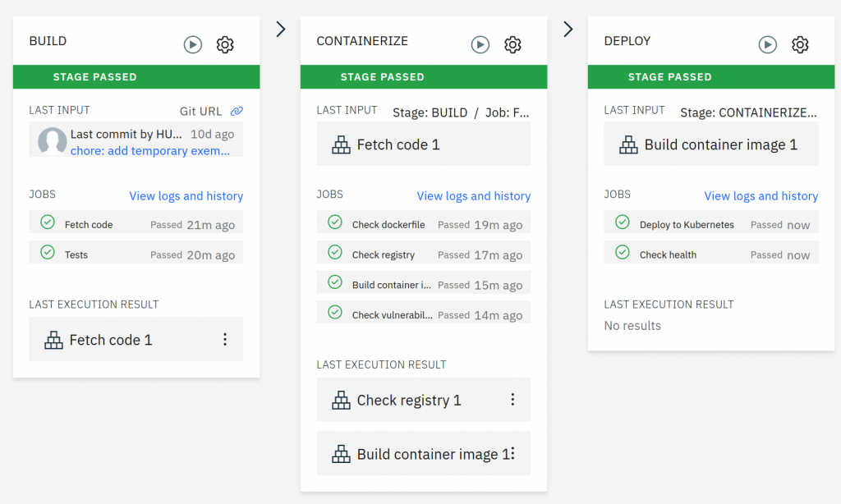This screenshot has width=841, height=504.
Task: Run the BUILD stage with play icon
Action: pos(193,45)
